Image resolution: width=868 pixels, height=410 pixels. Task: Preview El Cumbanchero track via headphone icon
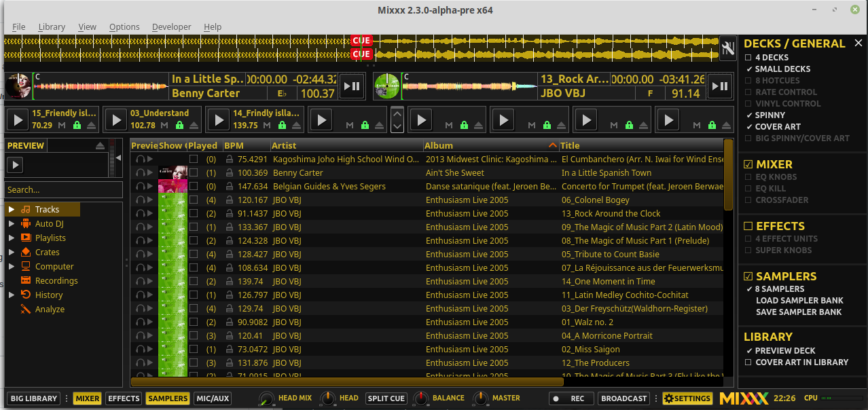(x=141, y=159)
